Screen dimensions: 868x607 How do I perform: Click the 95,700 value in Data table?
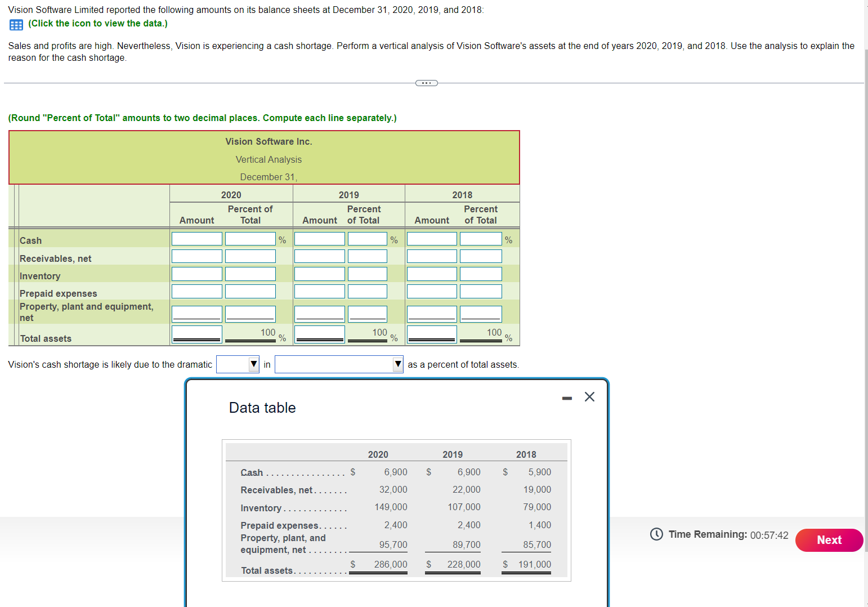tap(393, 544)
